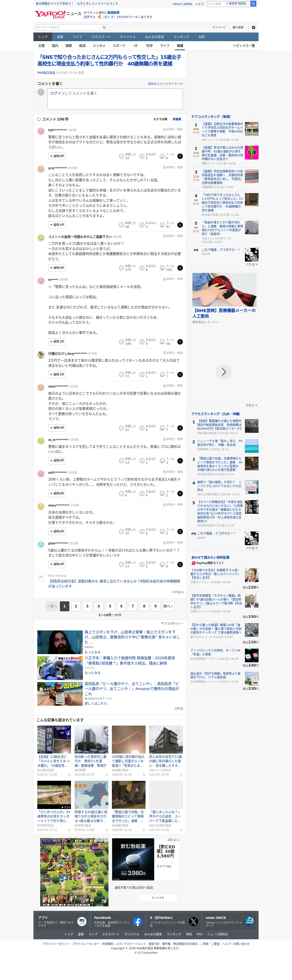
Task: Open the 兵庫 thumbnail in ranking item 2
Action: pos(252,153)
